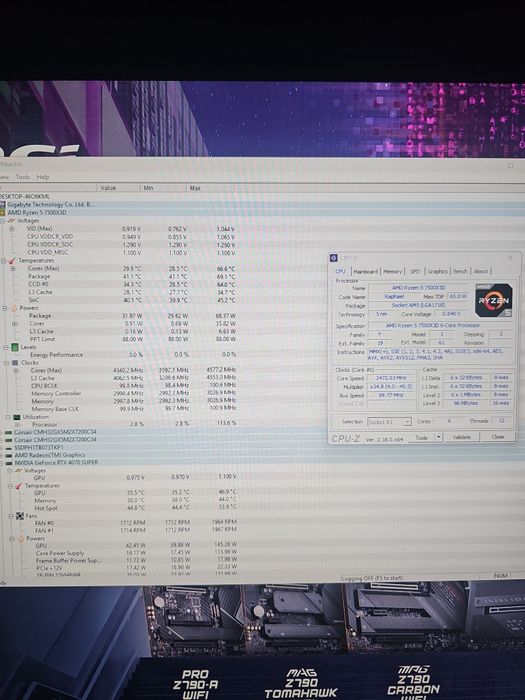
Task: Click the Multiplier value field in CPU-Z
Action: pyautogui.click(x=392, y=387)
